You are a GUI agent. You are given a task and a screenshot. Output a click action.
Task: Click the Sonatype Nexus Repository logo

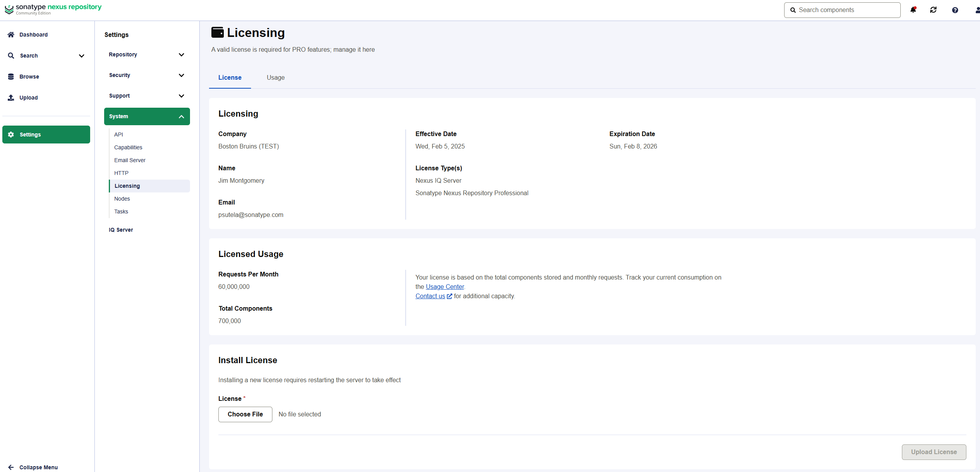pyautogui.click(x=53, y=9)
